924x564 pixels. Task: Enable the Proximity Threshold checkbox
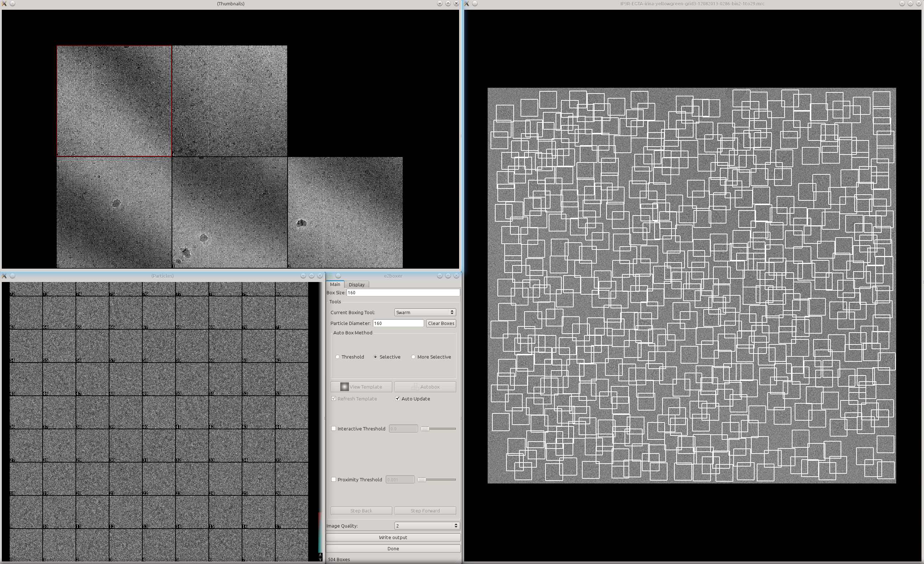point(334,480)
